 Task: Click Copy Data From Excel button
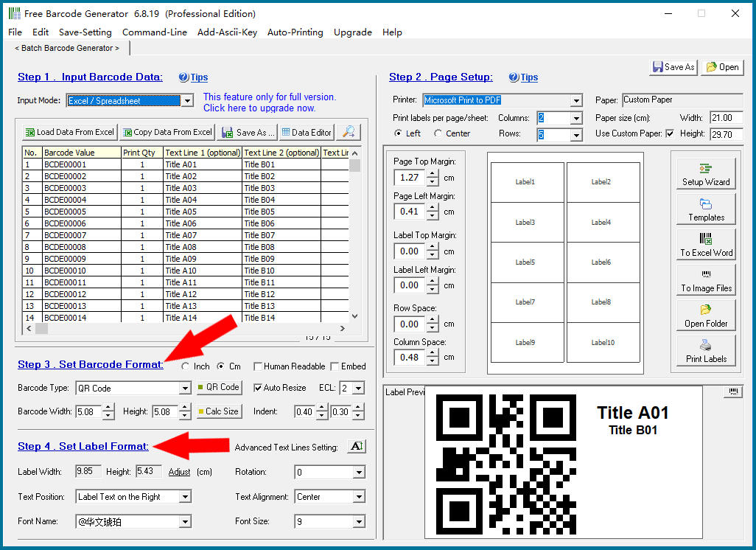pos(167,132)
